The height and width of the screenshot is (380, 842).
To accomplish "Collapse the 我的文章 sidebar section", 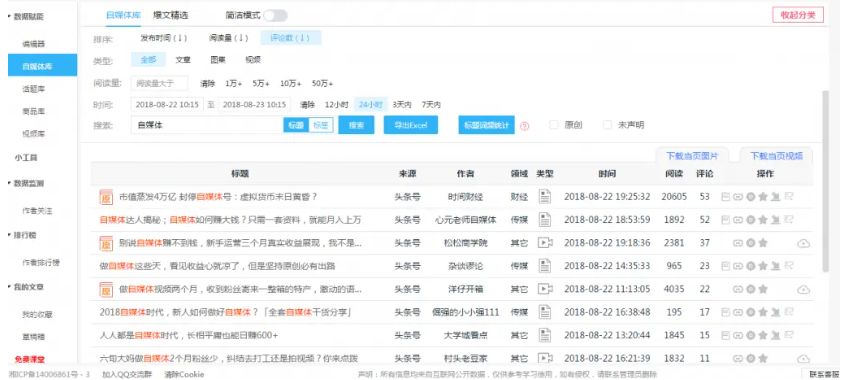I will (25, 287).
